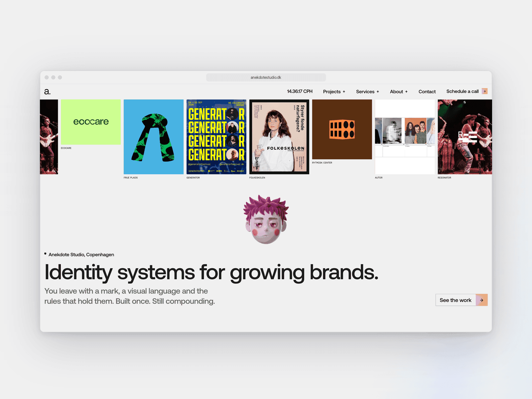Image resolution: width=532 pixels, height=399 pixels.
Task: Open the Ecocare project thumbnail
Action: (91, 122)
